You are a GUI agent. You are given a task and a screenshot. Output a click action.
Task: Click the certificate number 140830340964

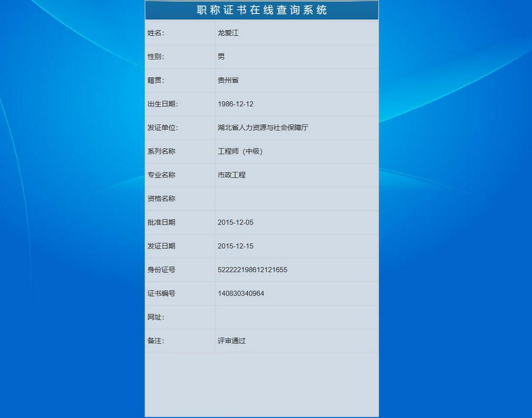coord(240,293)
